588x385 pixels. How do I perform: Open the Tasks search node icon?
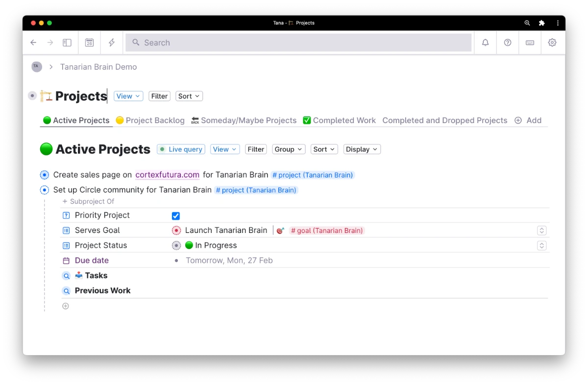tap(66, 276)
